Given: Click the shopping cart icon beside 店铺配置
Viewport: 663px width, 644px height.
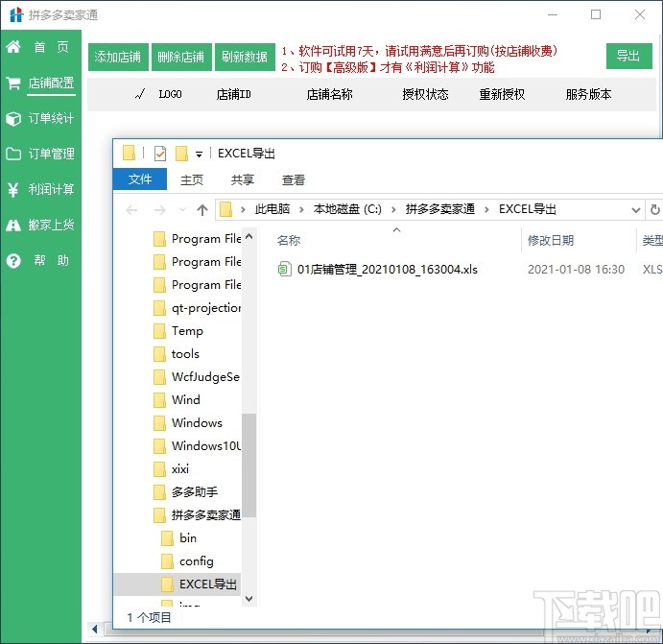Looking at the screenshot, I should point(13,83).
